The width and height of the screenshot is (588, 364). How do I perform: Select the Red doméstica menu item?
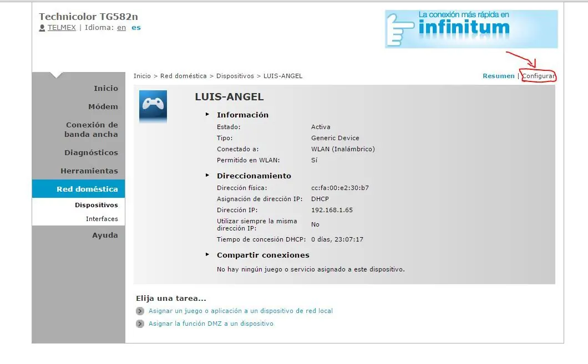(78, 189)
